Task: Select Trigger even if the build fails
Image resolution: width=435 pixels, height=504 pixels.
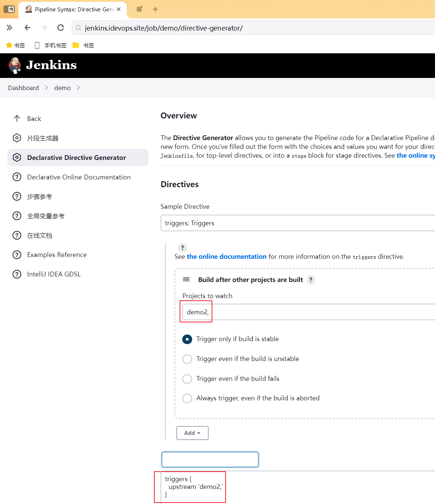Action: point(187,379)
